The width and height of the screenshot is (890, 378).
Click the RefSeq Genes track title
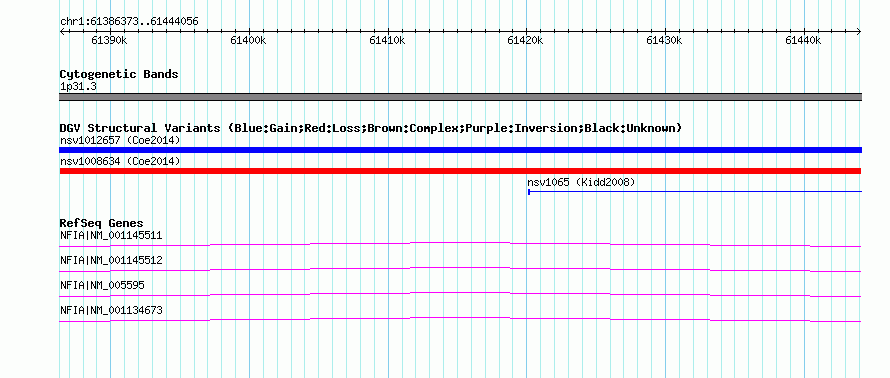(x=102, y=223)
